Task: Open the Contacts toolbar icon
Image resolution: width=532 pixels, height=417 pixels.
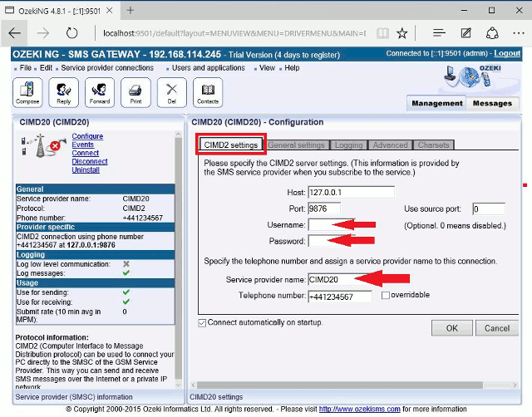Action: [208, 92]
